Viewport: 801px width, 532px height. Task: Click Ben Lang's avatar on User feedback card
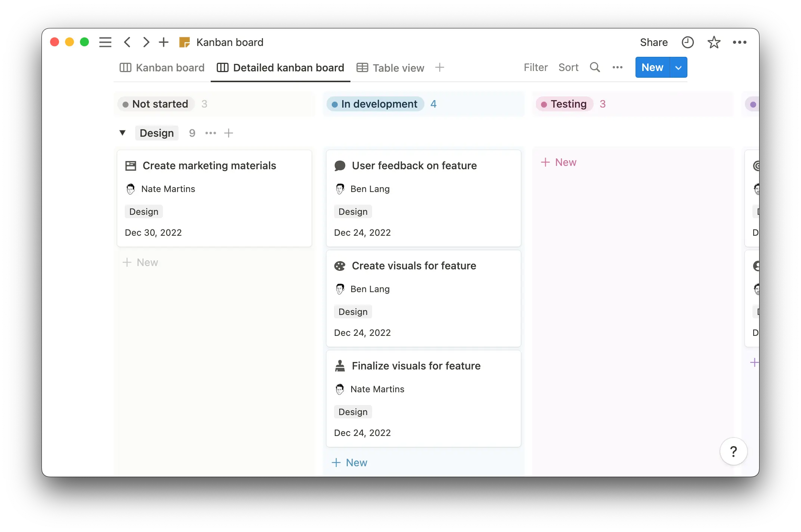(x=340, y=189)
